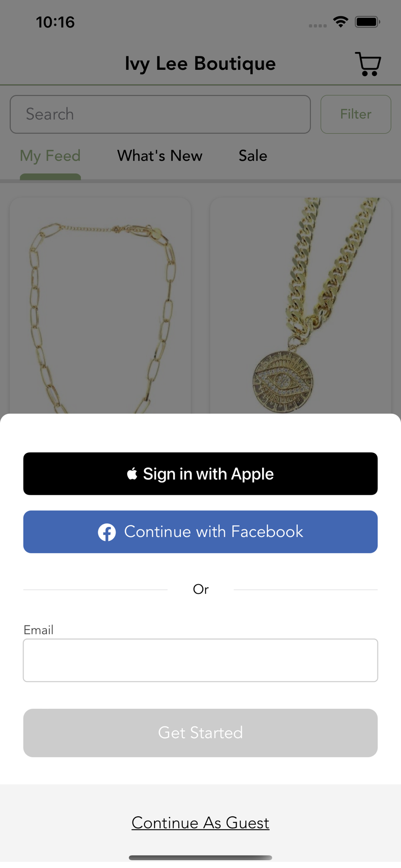Tap the cellular signal dots
The height and width of the screenshot is (868, 401).
click(x=318, y=26)
